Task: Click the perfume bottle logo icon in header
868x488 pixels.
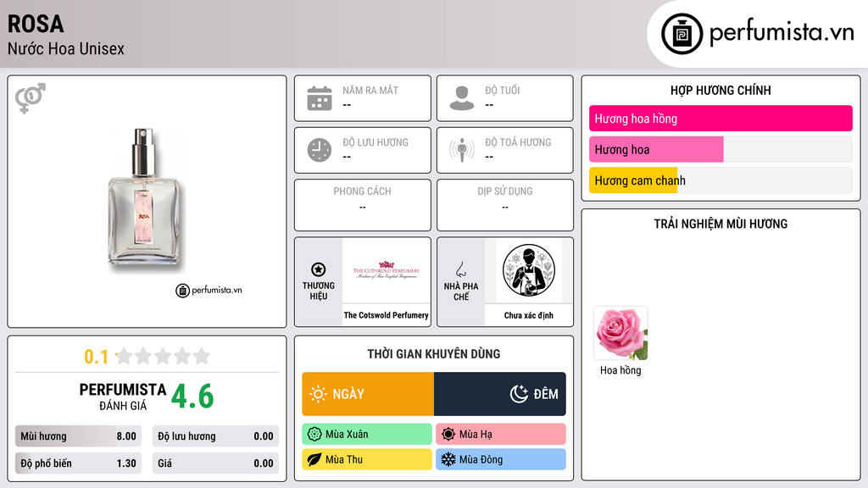Action: 682,34
